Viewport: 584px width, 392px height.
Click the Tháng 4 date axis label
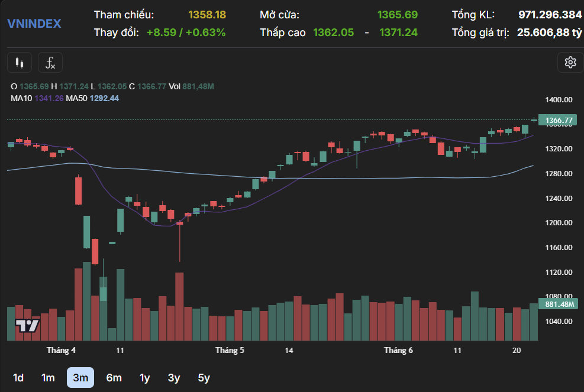[x=61, y=350]
